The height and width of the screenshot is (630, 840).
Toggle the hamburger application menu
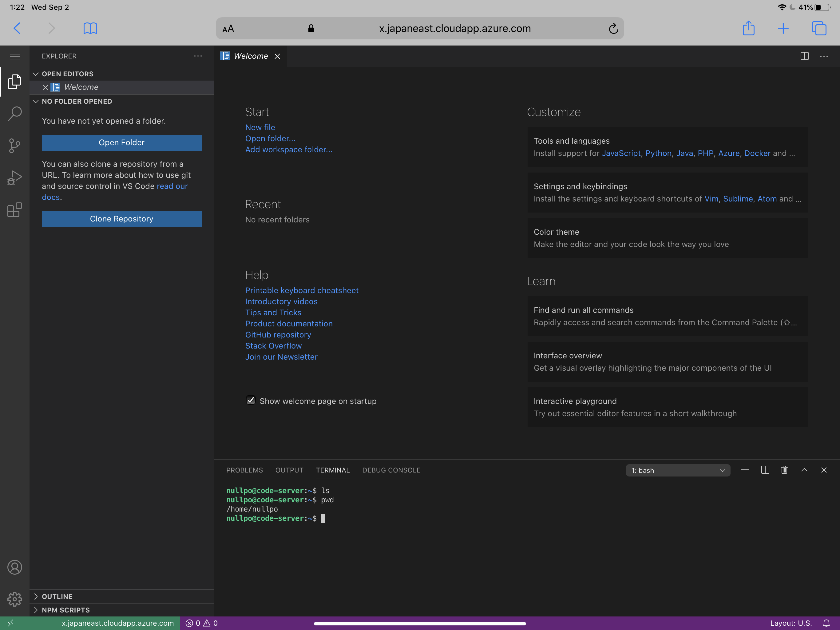14,56
